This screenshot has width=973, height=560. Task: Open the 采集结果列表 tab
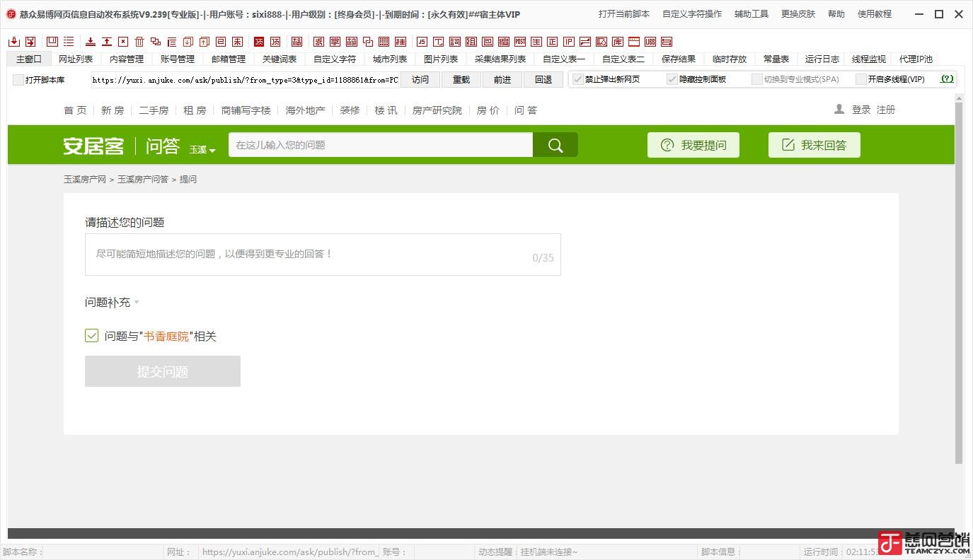click(500, 59)
